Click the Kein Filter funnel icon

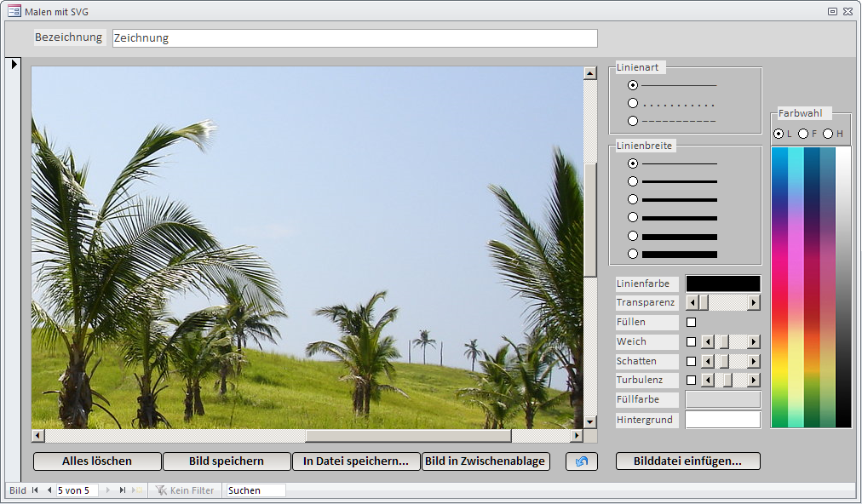coord(161,490)
